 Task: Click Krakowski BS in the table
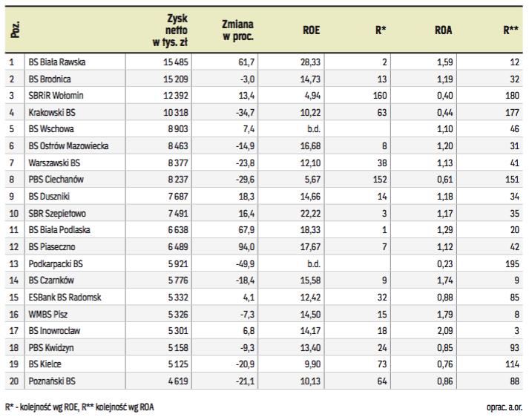52,112
